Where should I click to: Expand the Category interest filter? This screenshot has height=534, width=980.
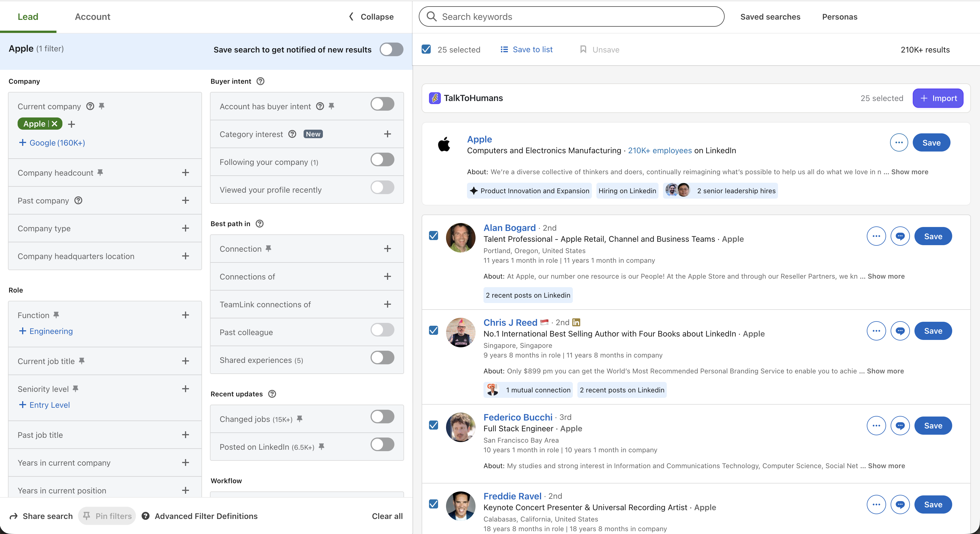pos(387,134)
